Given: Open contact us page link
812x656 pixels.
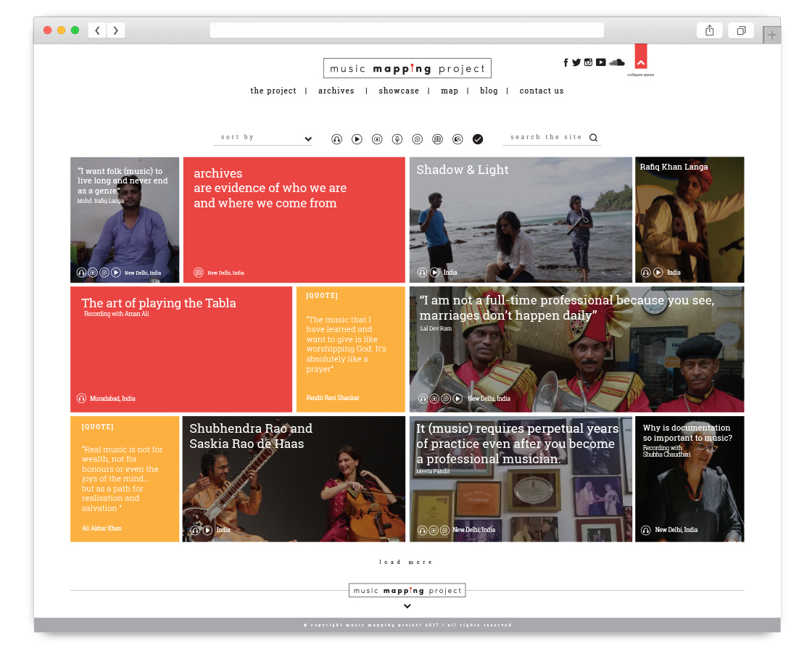Looking at the screenshot, I should pyautogui.click(x=542, y=91).
